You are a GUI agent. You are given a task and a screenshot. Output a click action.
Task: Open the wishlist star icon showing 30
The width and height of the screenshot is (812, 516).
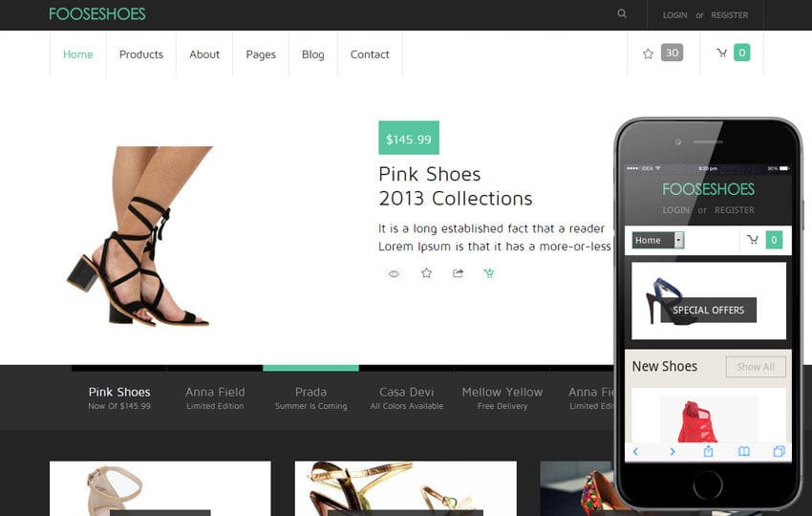648,54
